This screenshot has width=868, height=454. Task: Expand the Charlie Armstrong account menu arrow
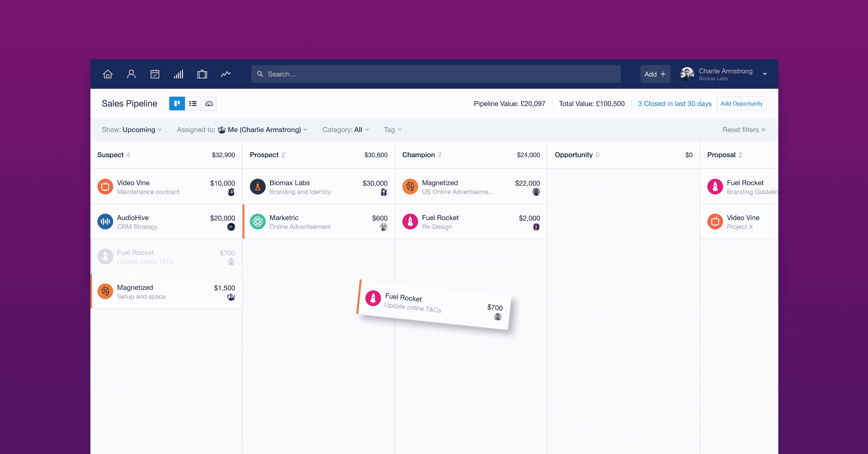pyautogui.click(x=765, y=74)
